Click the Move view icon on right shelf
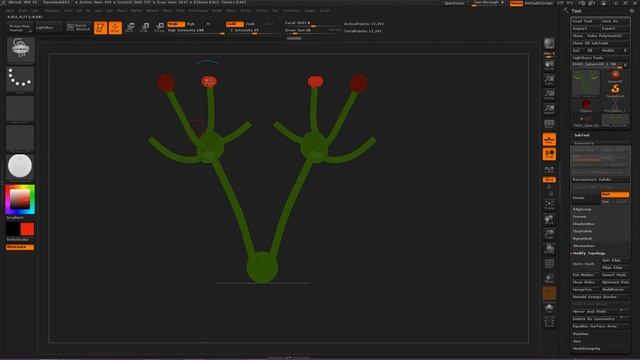This screenshot has height=360, width=640. (549, 219)
